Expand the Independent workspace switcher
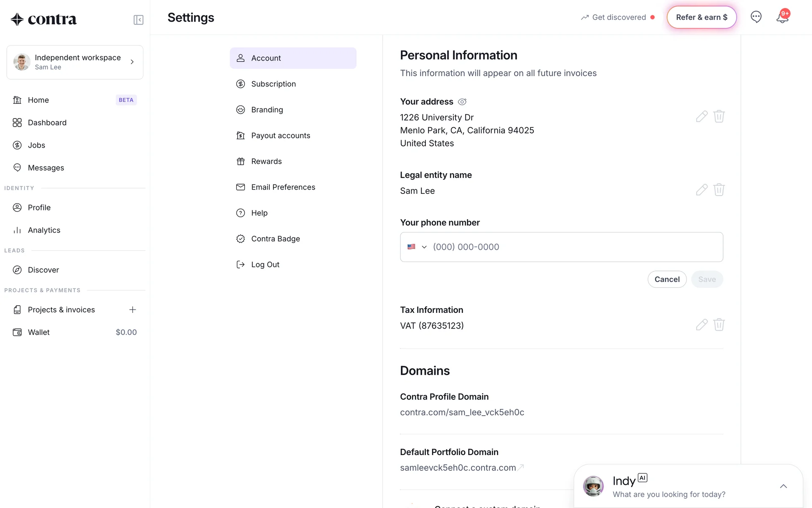812x508 pixels. [75, 62]
